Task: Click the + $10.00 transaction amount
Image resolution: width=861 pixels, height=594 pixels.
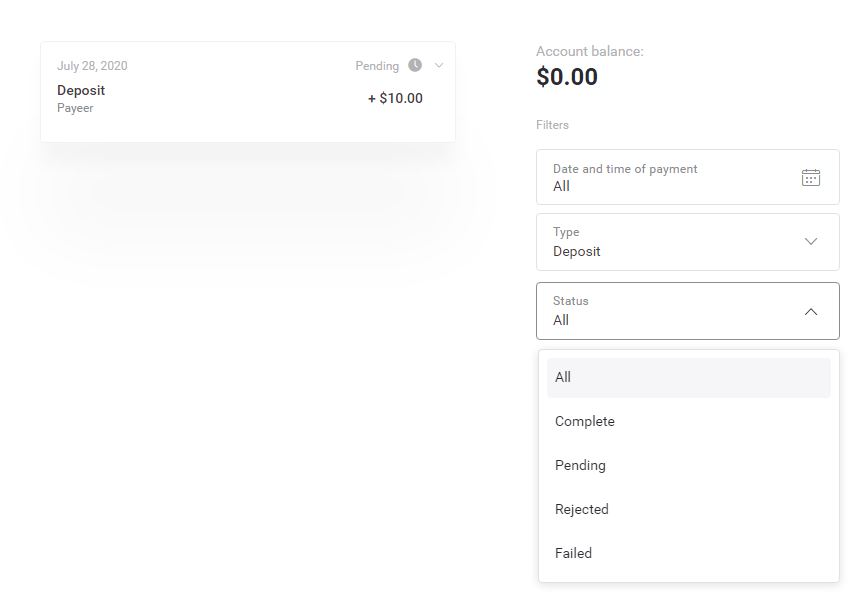Action: pyautogui.click(x=395, y=98)
